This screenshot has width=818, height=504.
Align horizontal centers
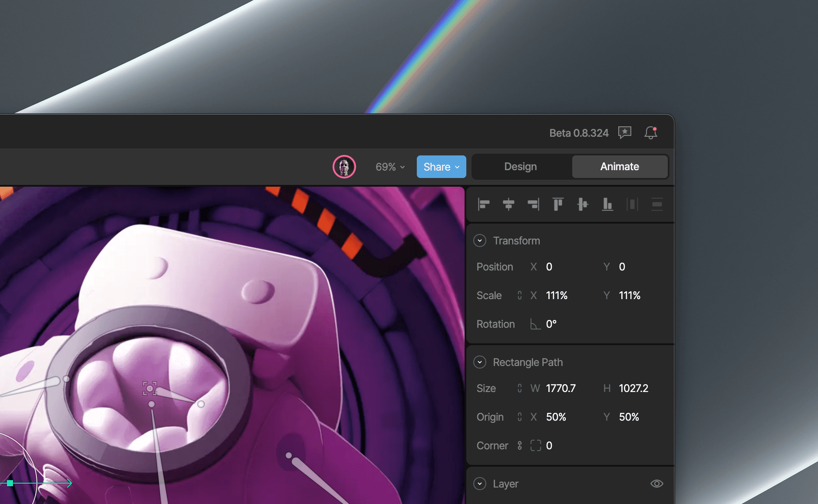[508, 204]
